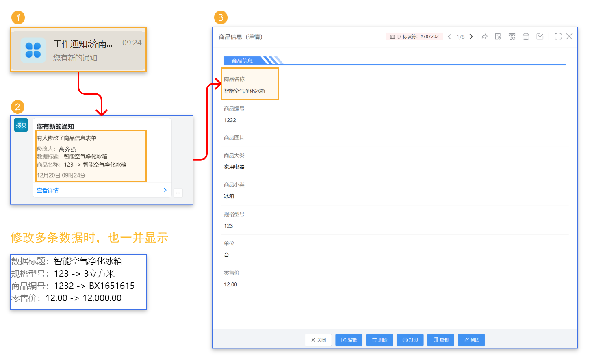Viewport: 590px width, 364px height.
Task: Toggle fullscreen view of 商品信息 detail
Action: tap(558, 36)
